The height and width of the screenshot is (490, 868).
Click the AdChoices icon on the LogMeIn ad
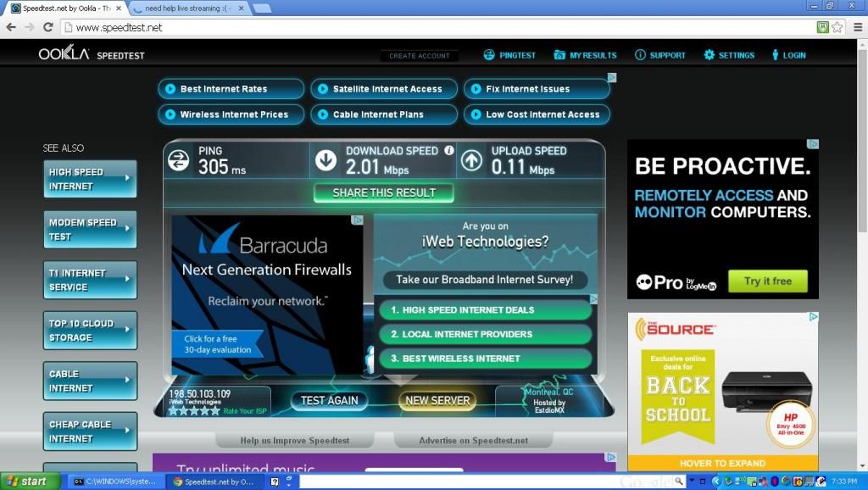[x=813, y=144]
